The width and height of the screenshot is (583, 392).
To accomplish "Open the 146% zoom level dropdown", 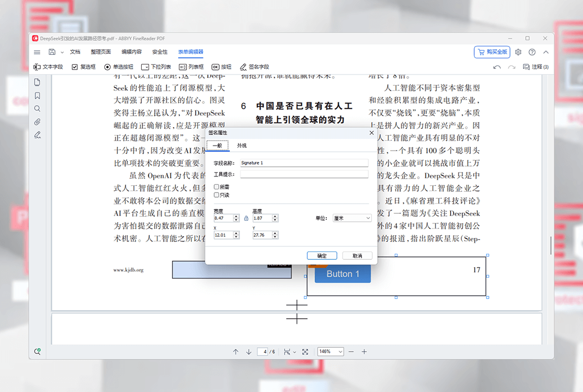I will pyautogui.click(x=330, y=352).
